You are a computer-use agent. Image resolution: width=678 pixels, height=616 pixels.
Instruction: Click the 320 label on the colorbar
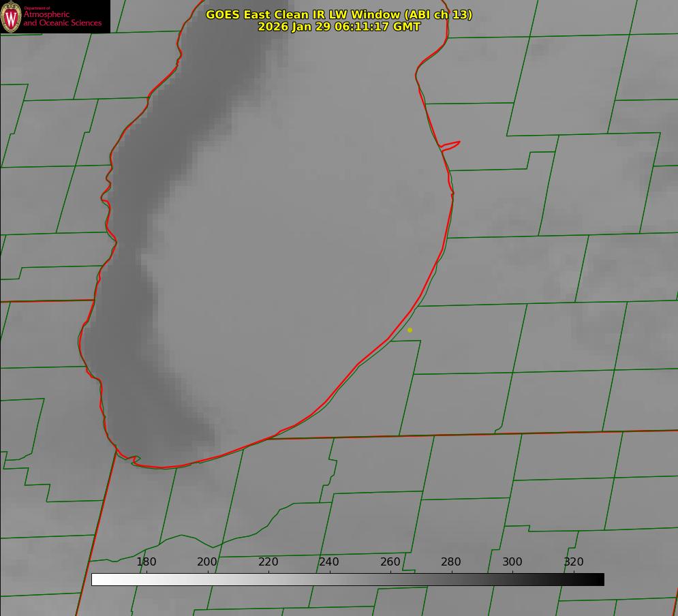pos(574,562)
